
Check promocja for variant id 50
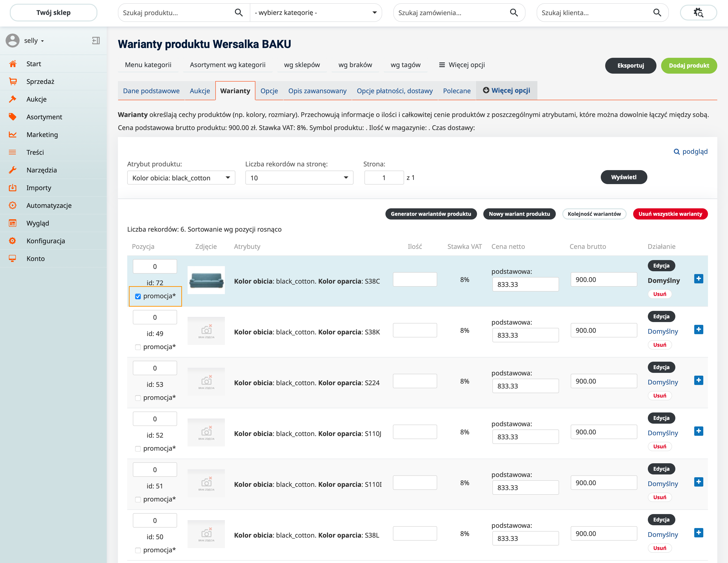[138, 550]
